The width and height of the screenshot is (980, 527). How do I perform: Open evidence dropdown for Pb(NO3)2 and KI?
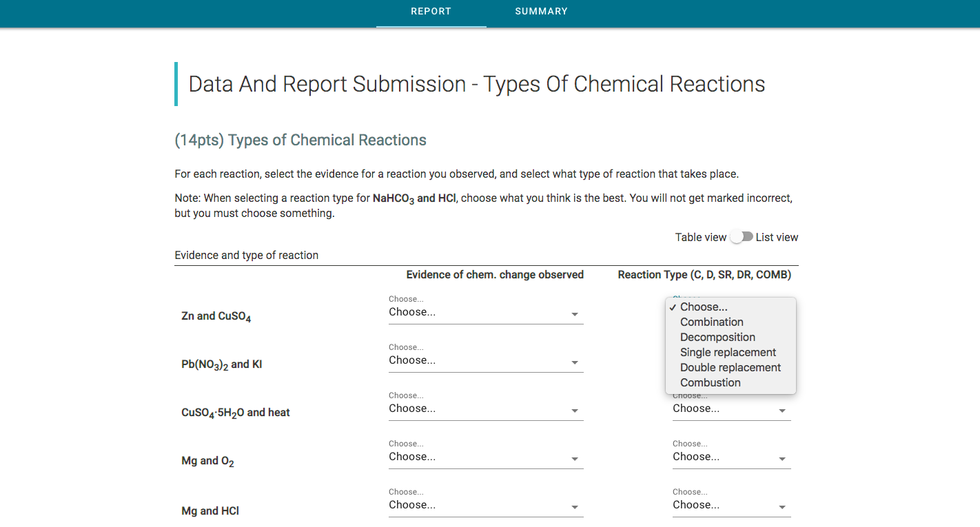[486, 360]
